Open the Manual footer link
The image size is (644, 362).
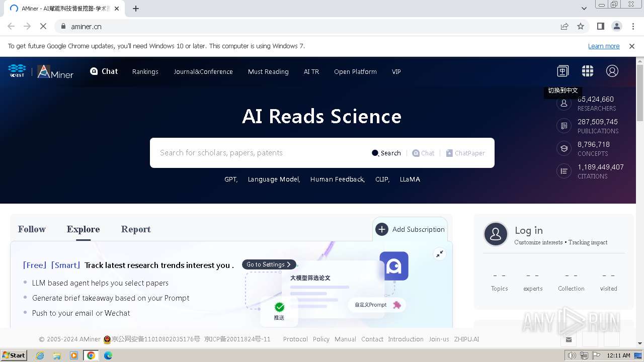[x=345, y=339]
